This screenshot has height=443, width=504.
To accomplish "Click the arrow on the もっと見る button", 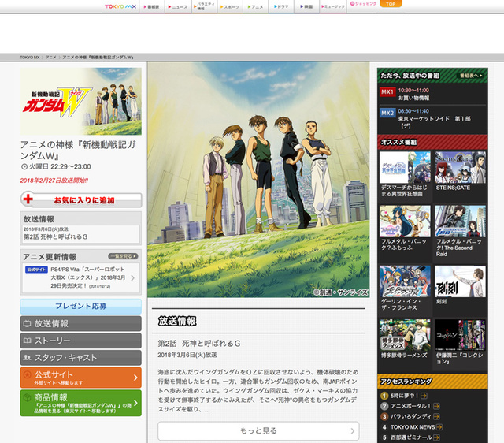I will (x=353, y=430).
